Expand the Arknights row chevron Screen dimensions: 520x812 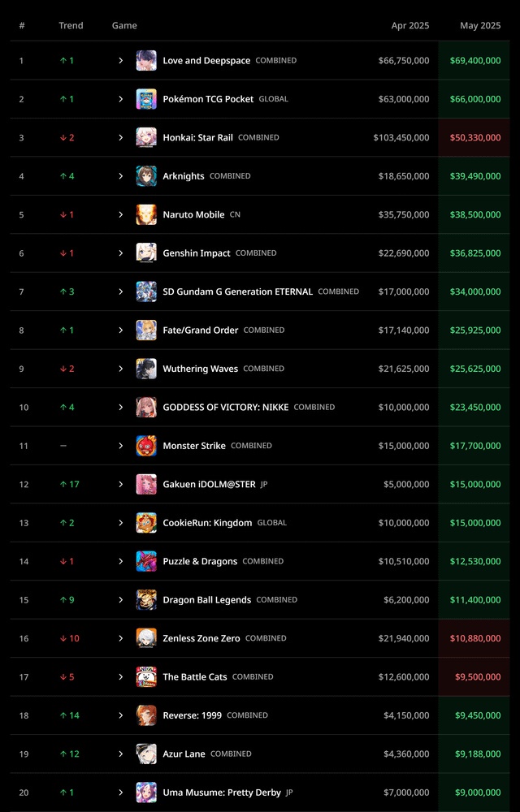coord(120,176)
